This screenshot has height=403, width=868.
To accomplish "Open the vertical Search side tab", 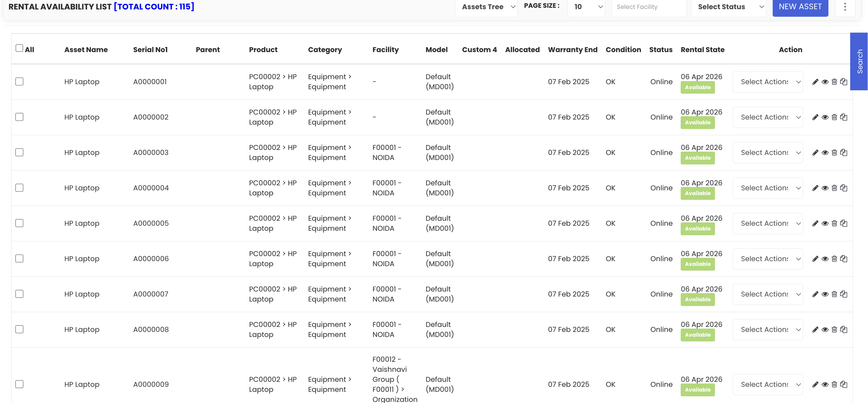I will pos(859,61).
